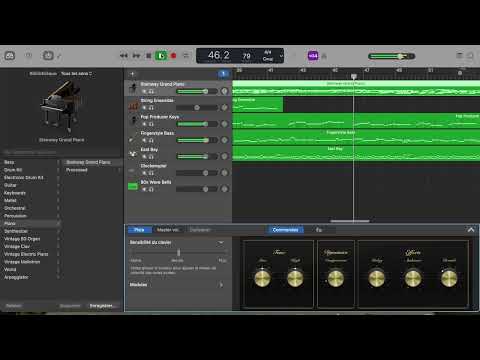480x360 pixels.
Task: Switch to the Piste tab
Action: pyautogui.click(x=139, y=230)
